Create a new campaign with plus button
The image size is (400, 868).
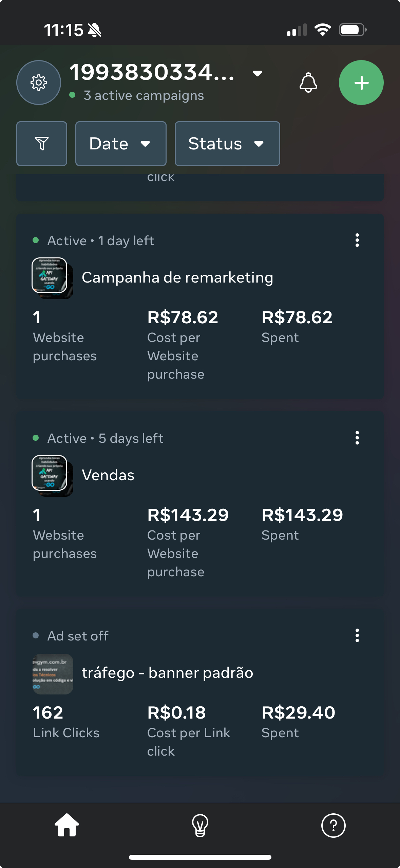click(x=361, y=83)
